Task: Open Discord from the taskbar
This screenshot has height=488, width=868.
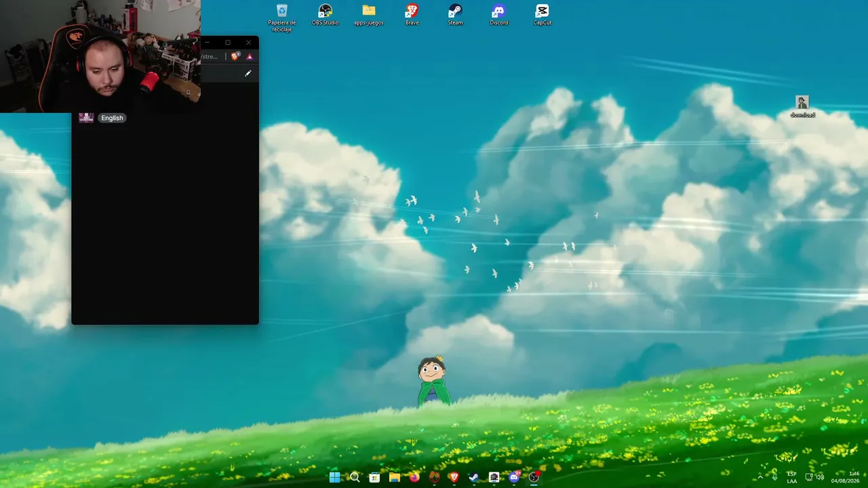Action: [x=514, y=477]
